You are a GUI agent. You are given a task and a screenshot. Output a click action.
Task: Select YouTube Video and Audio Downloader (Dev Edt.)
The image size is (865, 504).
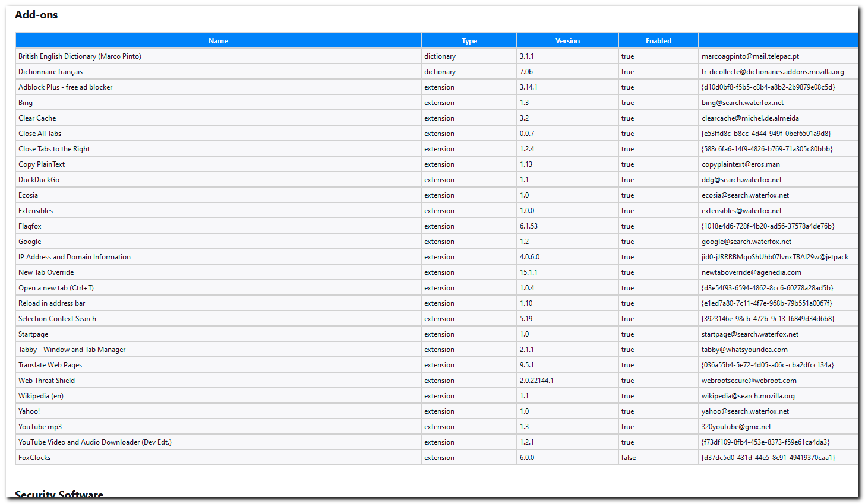click(95, 442)
